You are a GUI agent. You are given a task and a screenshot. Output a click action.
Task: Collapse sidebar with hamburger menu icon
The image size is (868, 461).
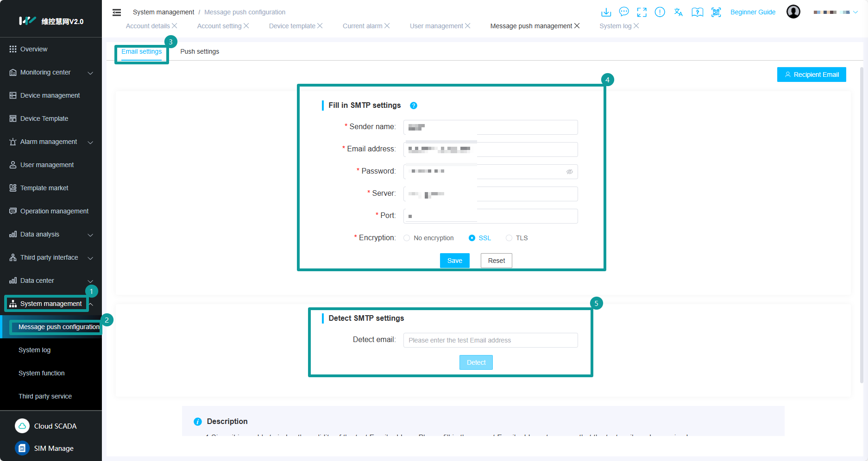pos(117,12)
